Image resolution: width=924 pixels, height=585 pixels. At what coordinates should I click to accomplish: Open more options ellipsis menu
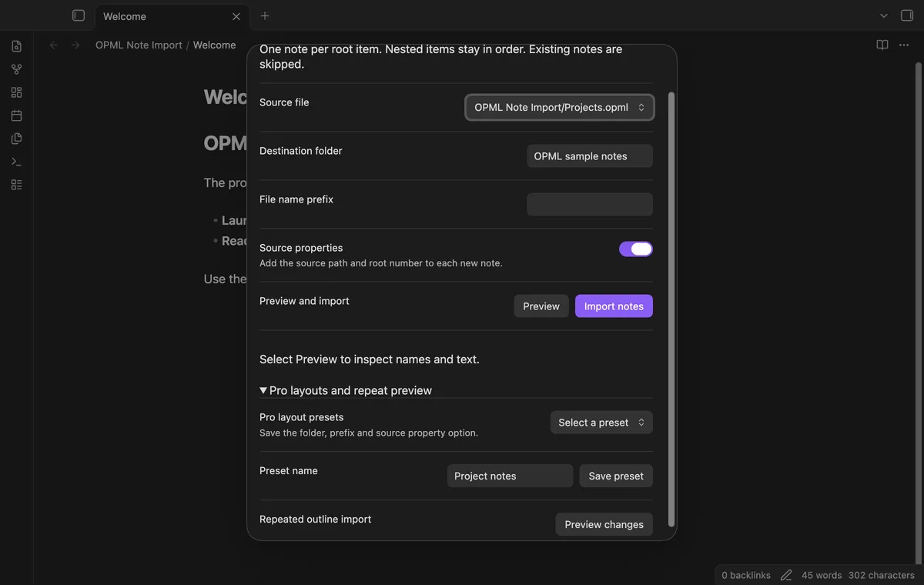(904, 45)
